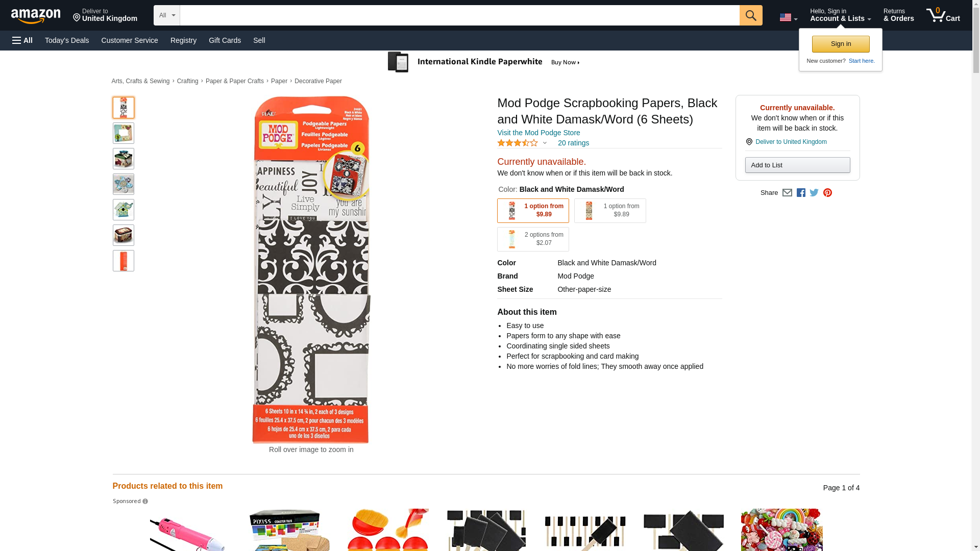Click the Add to List button
980x551 pixels.
click(797, 165)
